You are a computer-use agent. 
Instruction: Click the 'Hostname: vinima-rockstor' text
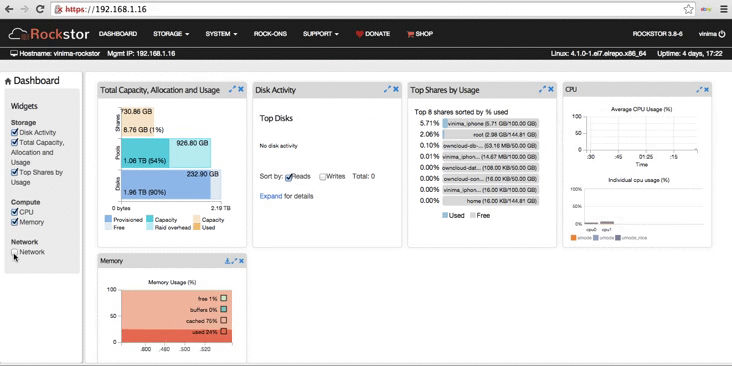tap(60, 54)
